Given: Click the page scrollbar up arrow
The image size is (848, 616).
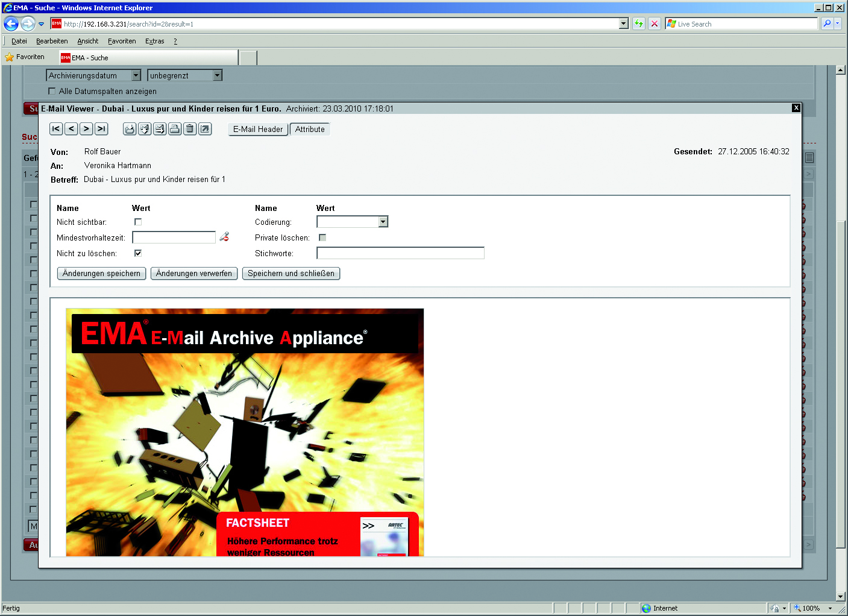Looking at the screenshot, I should coord(841,70).
